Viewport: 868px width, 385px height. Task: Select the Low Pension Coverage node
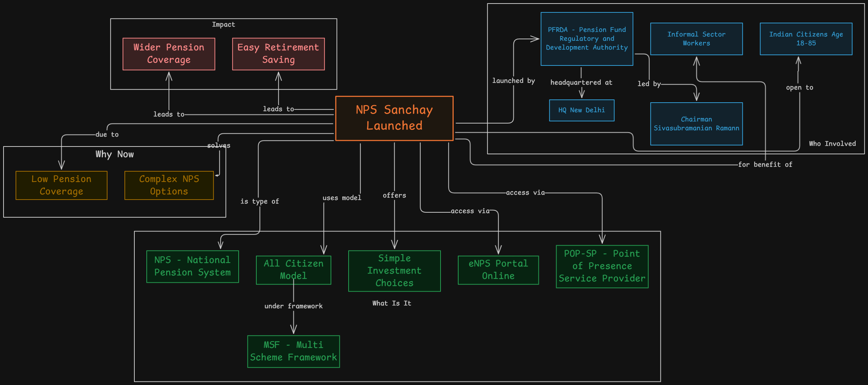coord(62,185)
